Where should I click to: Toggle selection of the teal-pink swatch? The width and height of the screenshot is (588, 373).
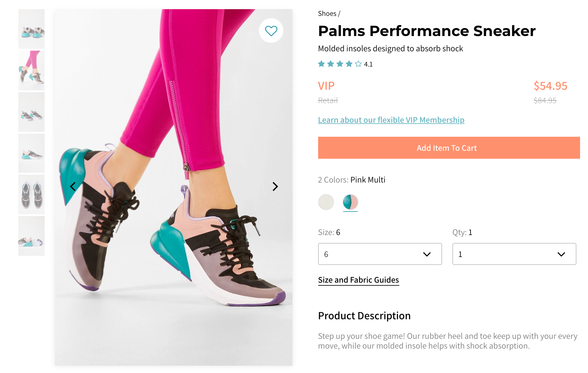(x=350, y=202)
